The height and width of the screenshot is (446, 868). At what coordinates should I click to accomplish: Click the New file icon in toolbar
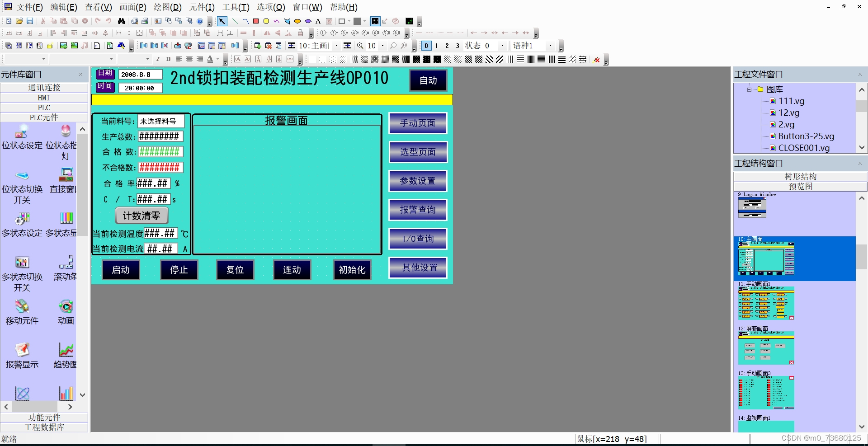(9, 21)
